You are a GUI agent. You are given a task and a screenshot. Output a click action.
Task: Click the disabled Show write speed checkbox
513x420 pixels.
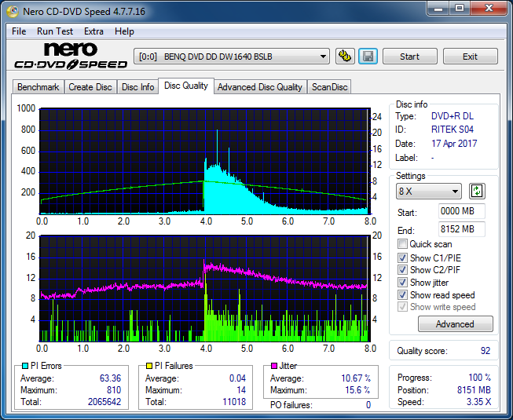[x=402, y=307]
